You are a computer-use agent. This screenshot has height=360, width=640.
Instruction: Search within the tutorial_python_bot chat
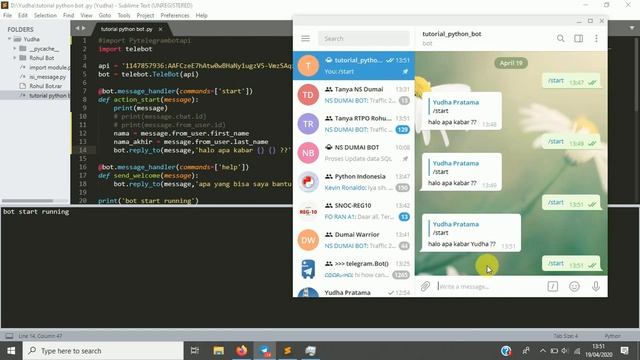560,38
